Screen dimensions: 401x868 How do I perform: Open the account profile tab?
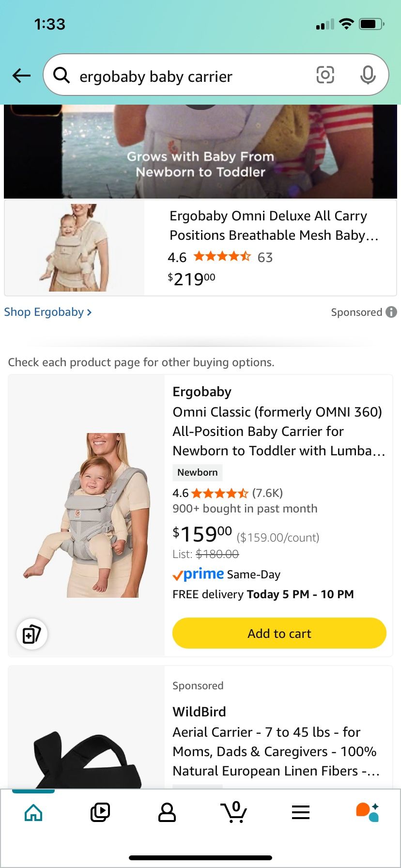167,812
